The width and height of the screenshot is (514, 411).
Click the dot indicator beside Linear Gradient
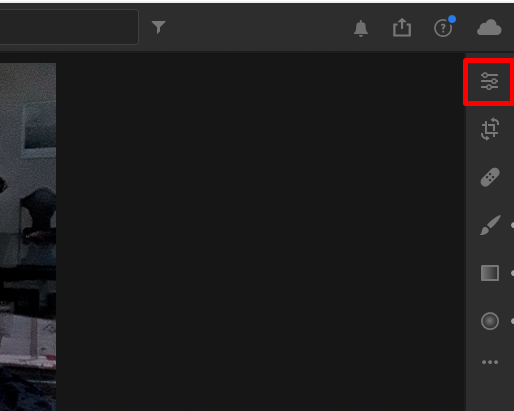512,273
